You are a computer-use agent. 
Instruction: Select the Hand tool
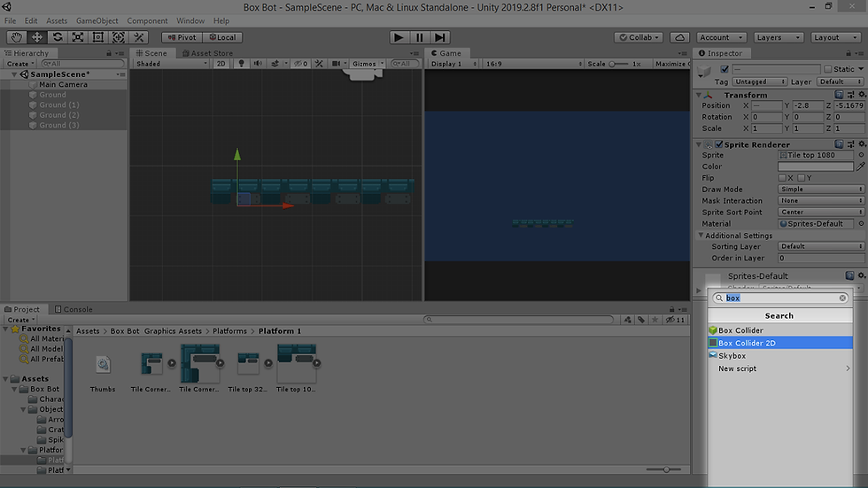tap(17, 37)
